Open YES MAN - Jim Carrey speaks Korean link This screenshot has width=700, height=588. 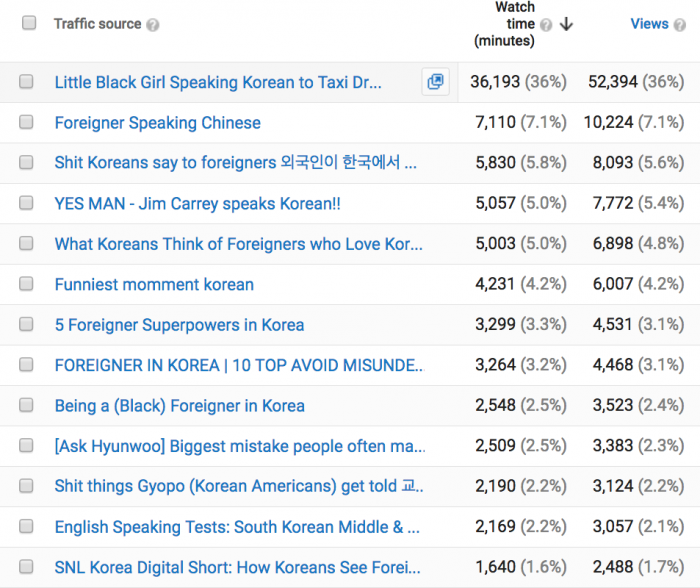(x=197, y=204)
